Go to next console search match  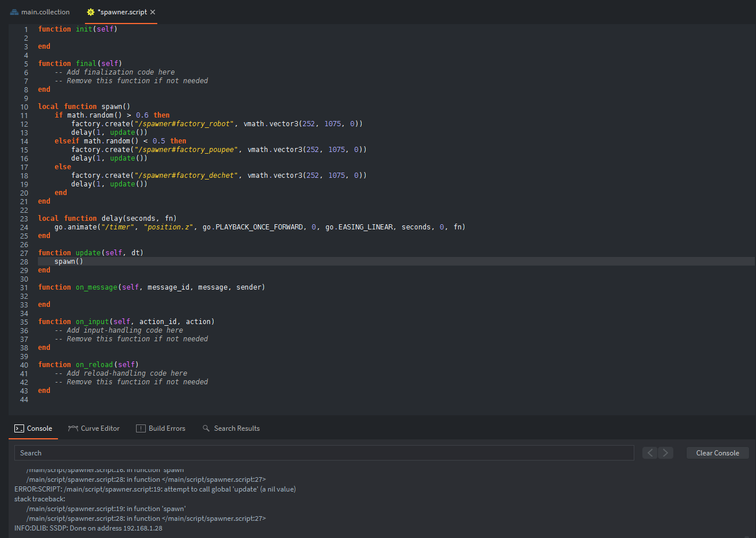[665, 453]
